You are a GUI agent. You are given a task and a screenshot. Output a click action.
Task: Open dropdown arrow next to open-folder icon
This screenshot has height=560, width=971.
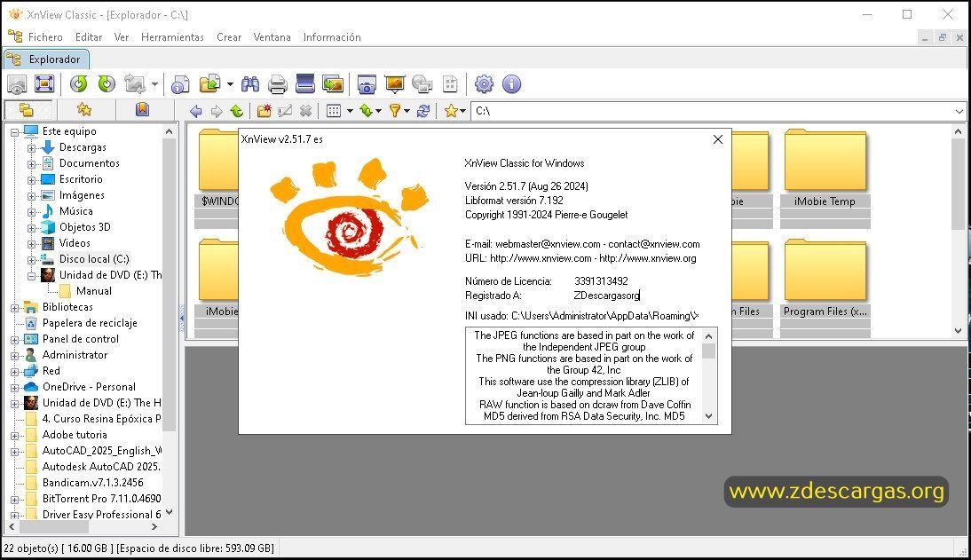point(230,84)
